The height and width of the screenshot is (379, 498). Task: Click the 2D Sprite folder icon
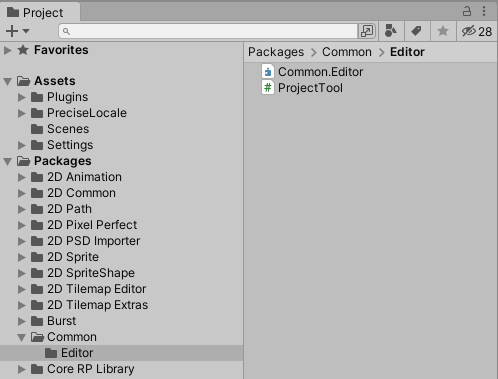coord(37,257)
